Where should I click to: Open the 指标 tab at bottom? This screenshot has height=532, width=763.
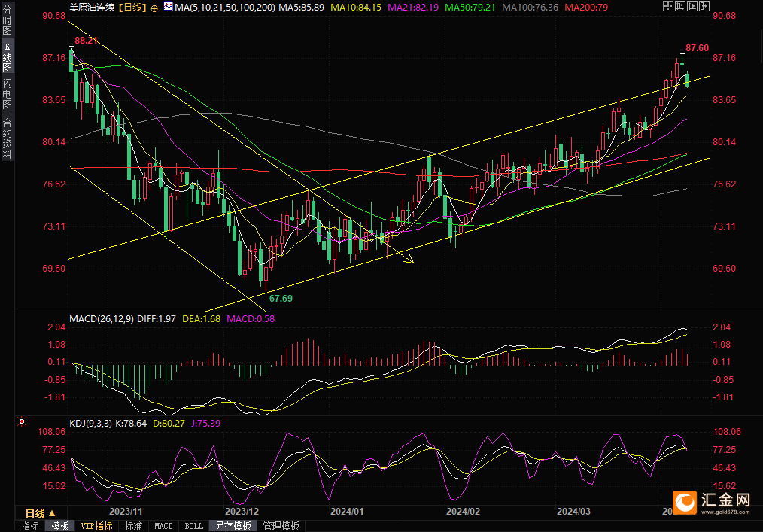(29, 526)
